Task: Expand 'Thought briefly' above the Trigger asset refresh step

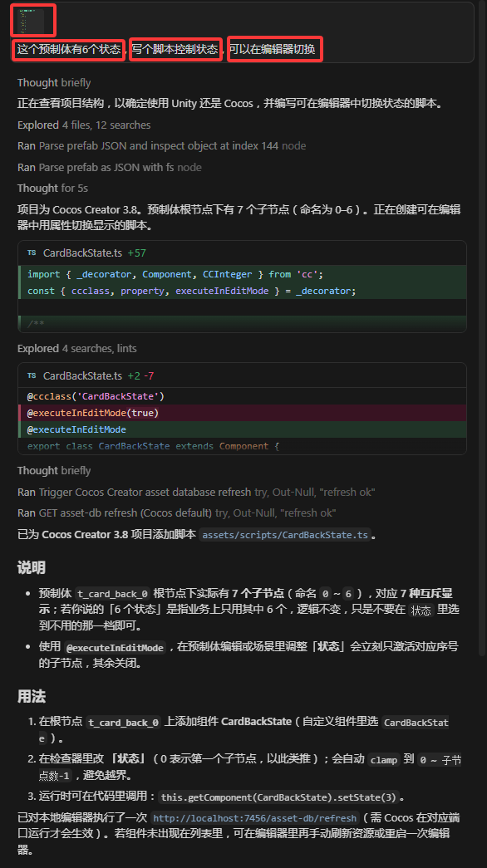Action: pos(54,470)
